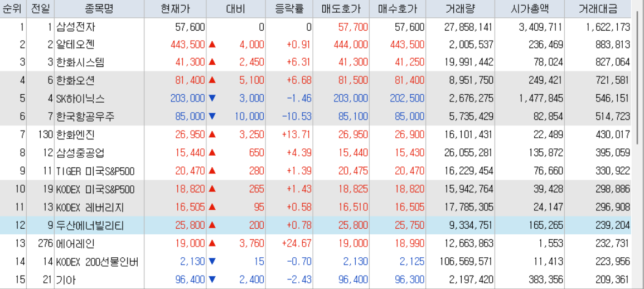Click 한화엔진 previous rank 130
This screenshot has height=289, width=644.
(x=46, y=134)
